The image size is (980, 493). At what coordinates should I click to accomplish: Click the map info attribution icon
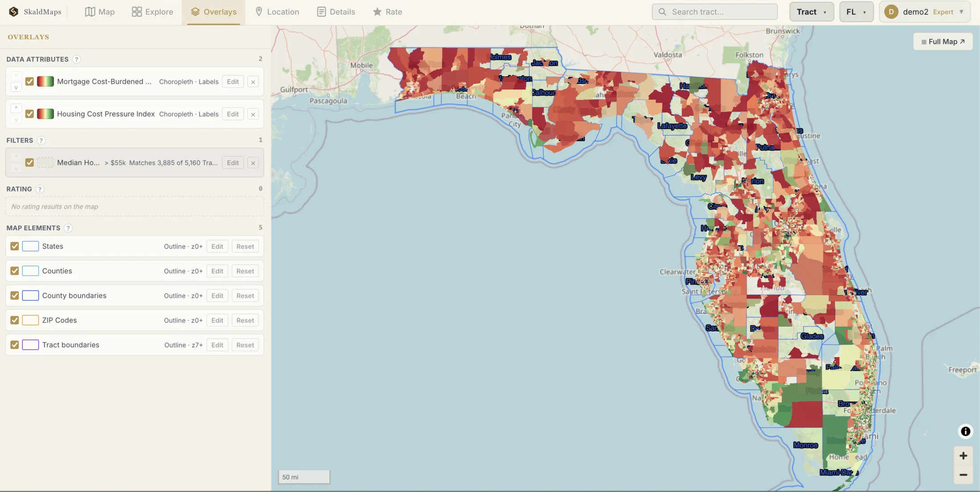click(x=965, y=431)
